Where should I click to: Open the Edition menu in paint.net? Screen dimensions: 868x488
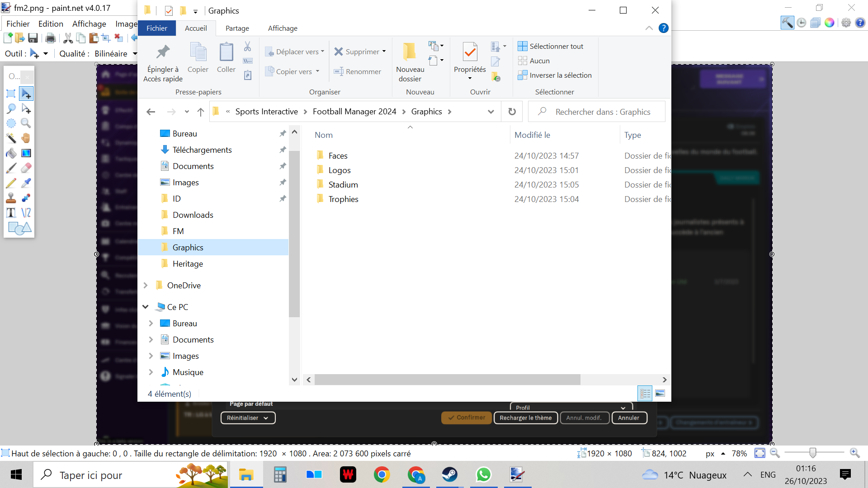pos(51,24)
